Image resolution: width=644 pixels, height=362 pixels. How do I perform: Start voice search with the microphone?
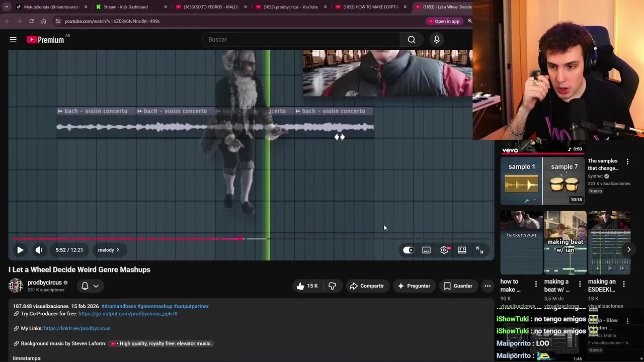pyautogui.click(x=437, y=40)
